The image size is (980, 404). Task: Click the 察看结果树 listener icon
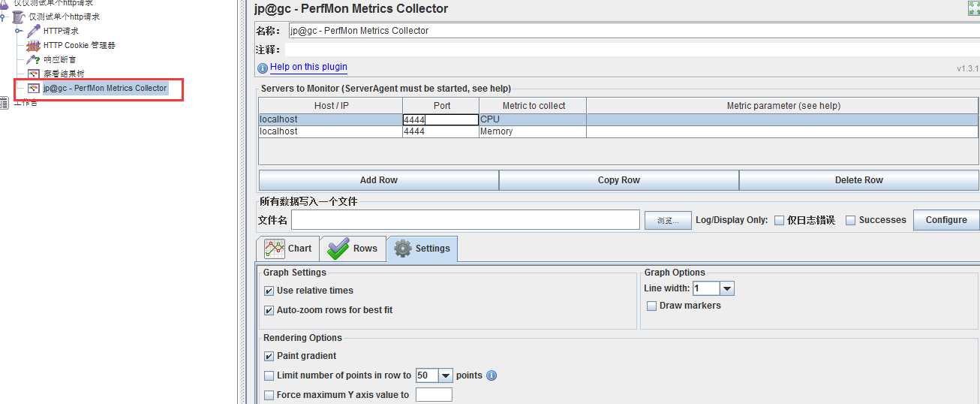tap(34, 74)
